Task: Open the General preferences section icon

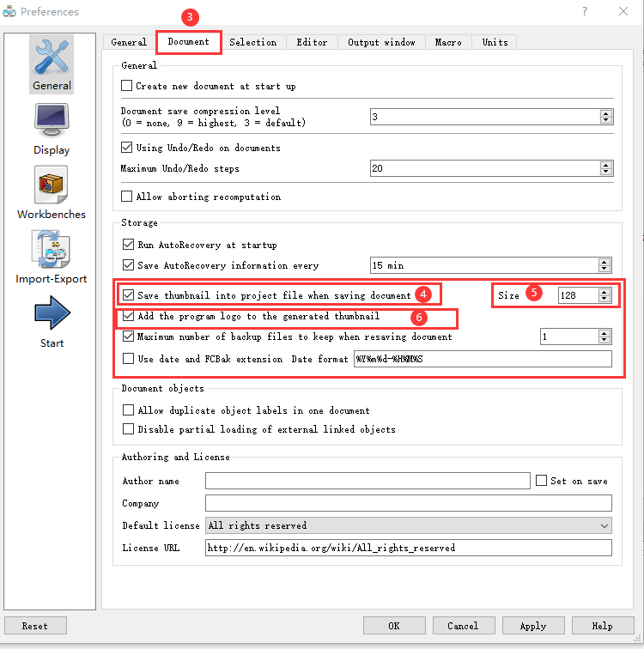Action: click(52, 57)
